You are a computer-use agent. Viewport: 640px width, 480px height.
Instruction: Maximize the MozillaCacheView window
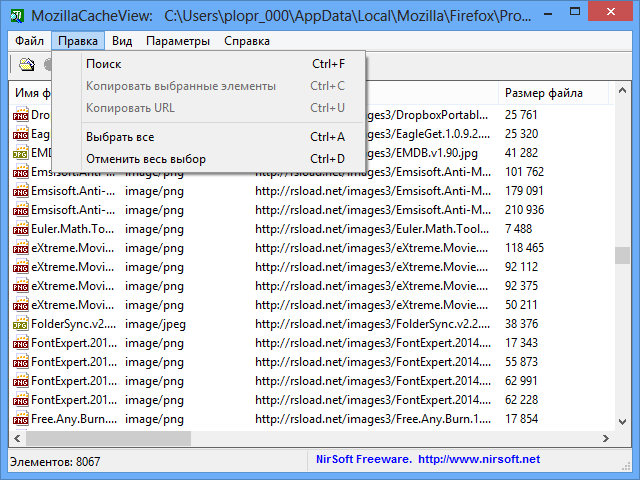point(575,12)
